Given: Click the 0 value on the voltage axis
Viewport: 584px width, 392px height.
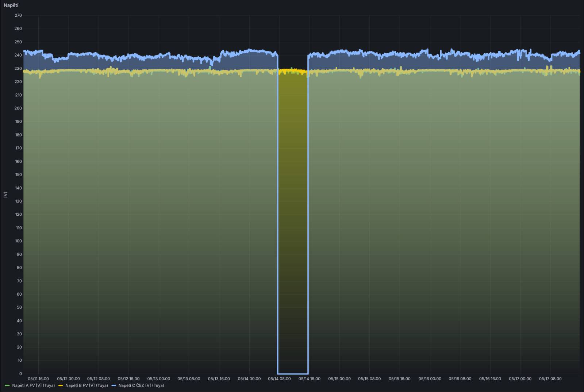Looking at the screenshot, I should pos(20,374).
